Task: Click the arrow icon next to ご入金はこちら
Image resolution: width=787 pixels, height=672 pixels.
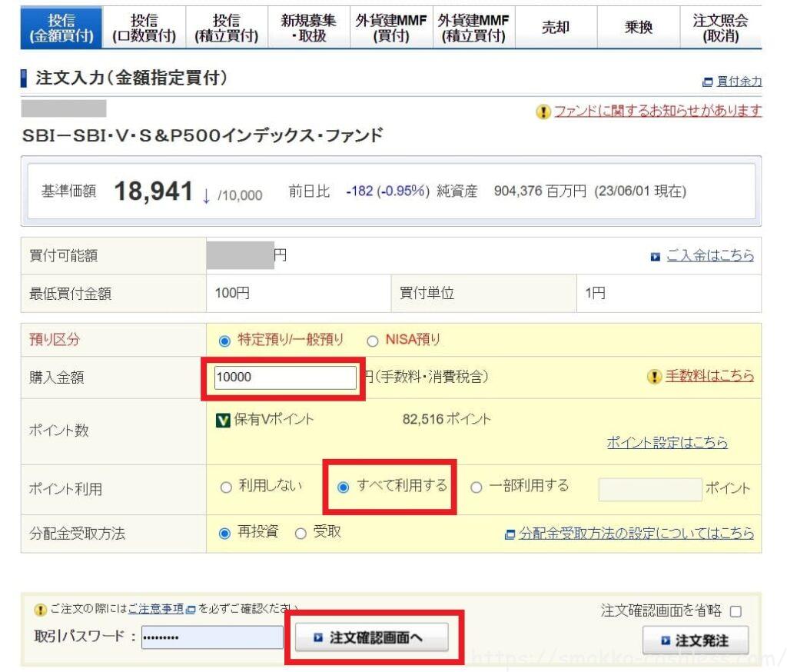Action: click(x=655, y=257)
